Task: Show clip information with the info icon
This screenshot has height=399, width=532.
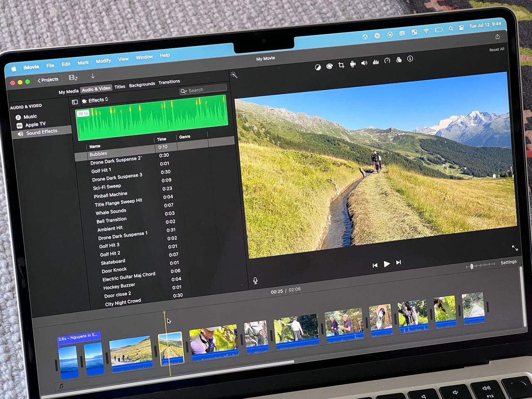Action: pyautogui.click(x=410, y=59)
